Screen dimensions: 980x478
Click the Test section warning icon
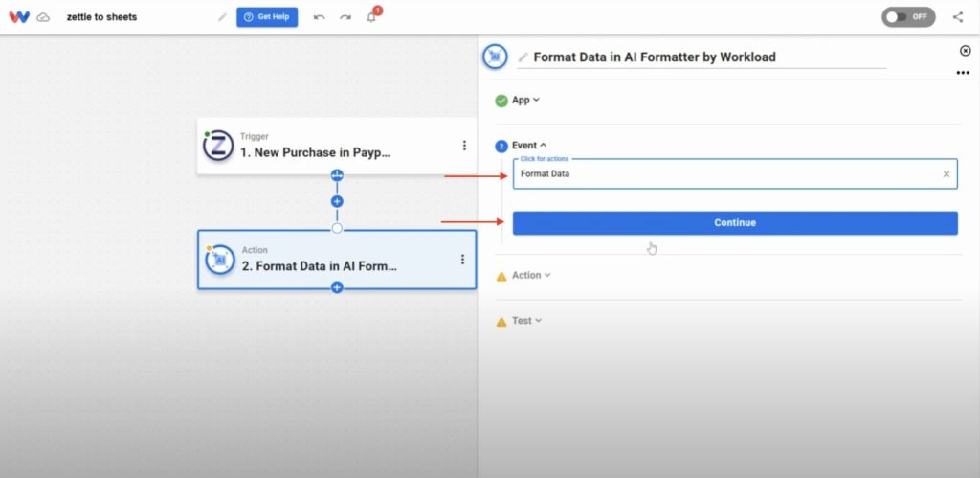click(x=501, y=322)
